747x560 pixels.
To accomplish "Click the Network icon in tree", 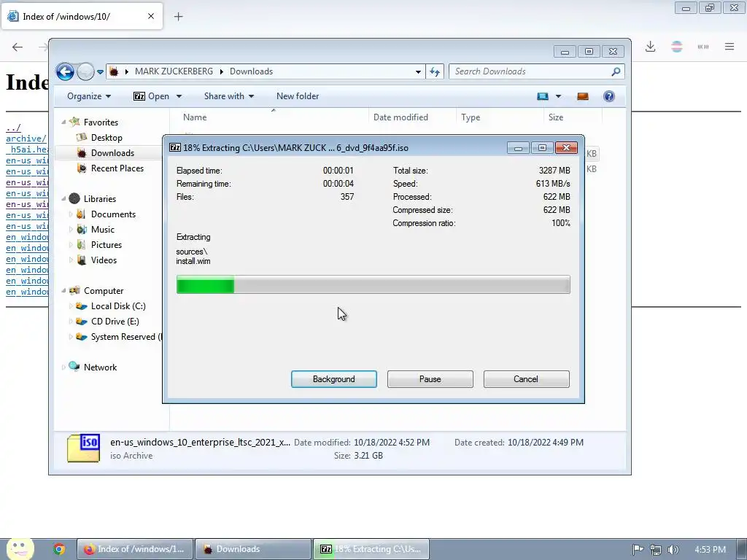I will pyautogui.click(x=74, y=367).
